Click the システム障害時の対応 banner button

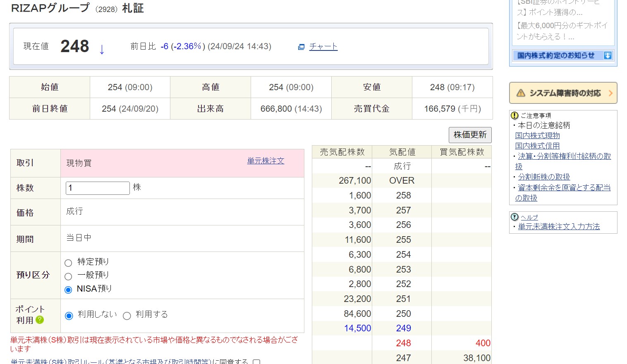click(563, 93)
